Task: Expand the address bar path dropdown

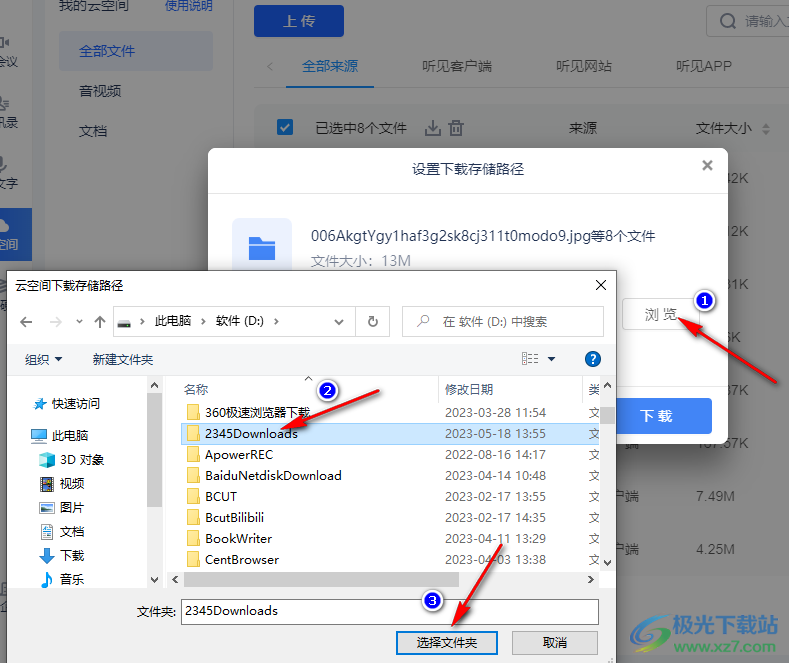Action: tap(340, 322)
